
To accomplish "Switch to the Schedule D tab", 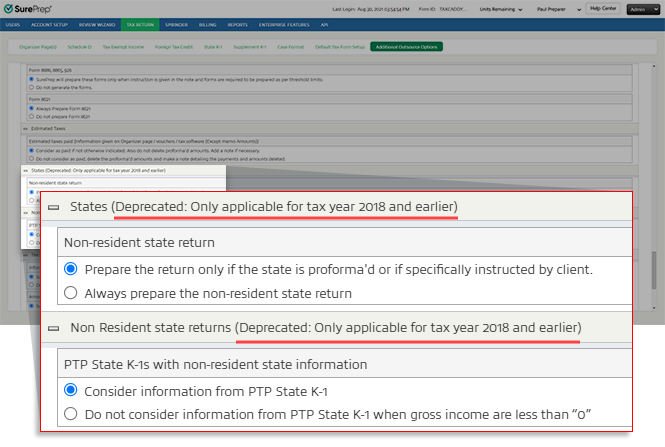I will pyautogui.click(x=79, y=47).
